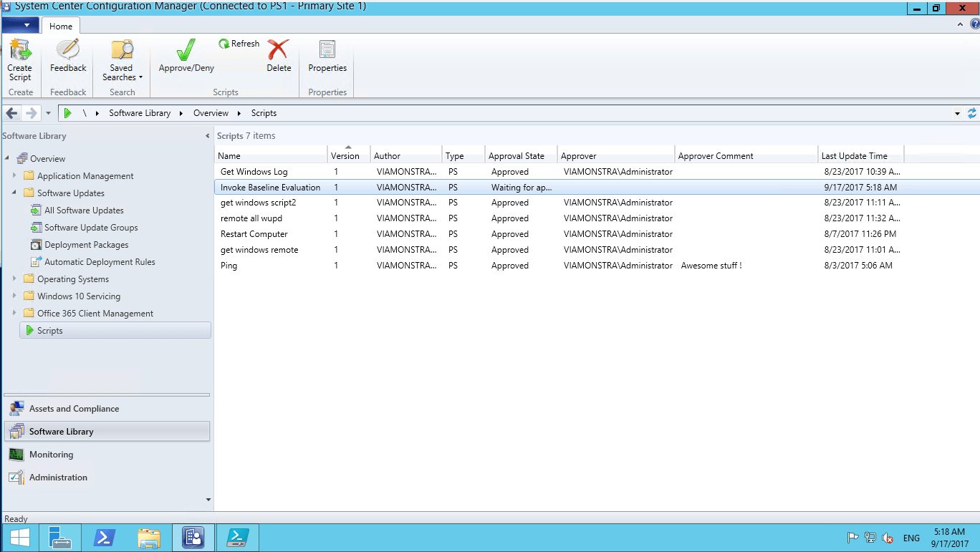Screen dimensions: 980x552
Task: Select the Overview tree node
Action: click(47, 159)
